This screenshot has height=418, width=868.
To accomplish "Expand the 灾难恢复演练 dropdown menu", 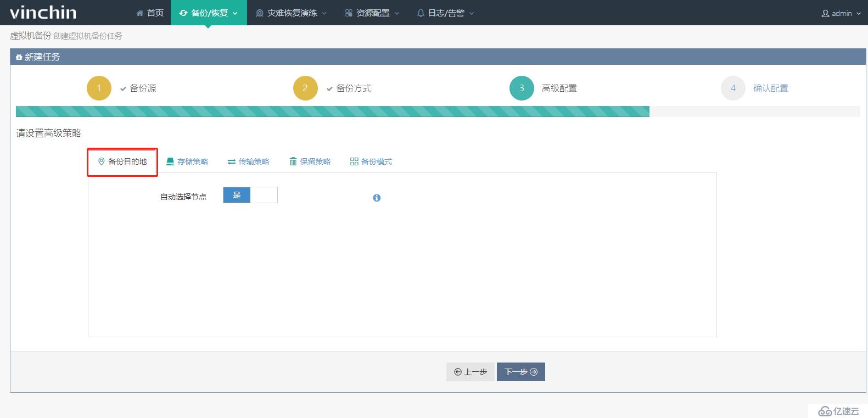I will point(291,13).
